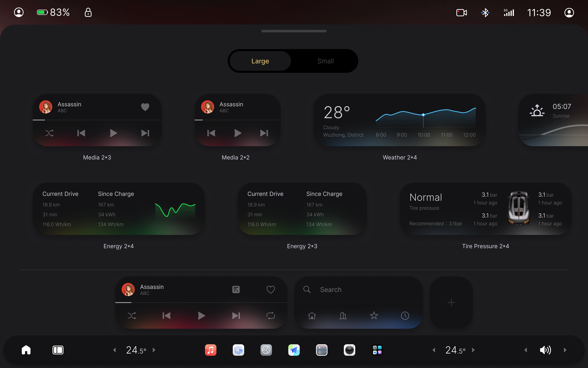Raise the volume with right arrow
The height and width of the screenshot is (368, 588).
565,350
